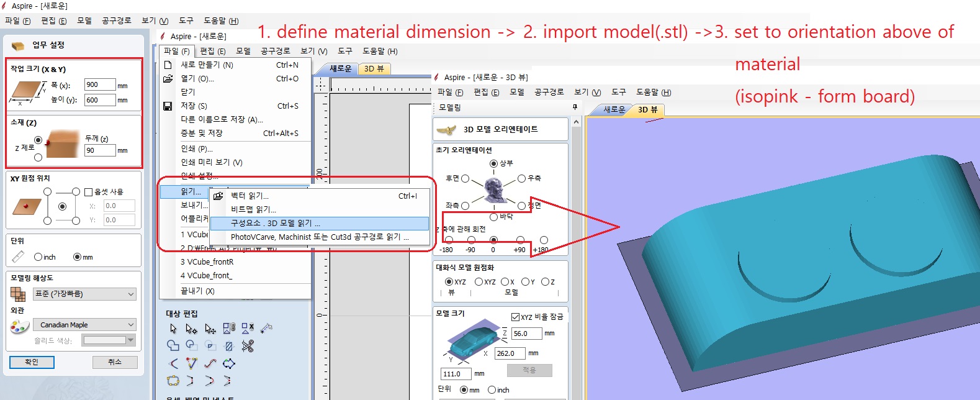Click the X model size field 262.0
980x400 pixels.
point(510,353)
